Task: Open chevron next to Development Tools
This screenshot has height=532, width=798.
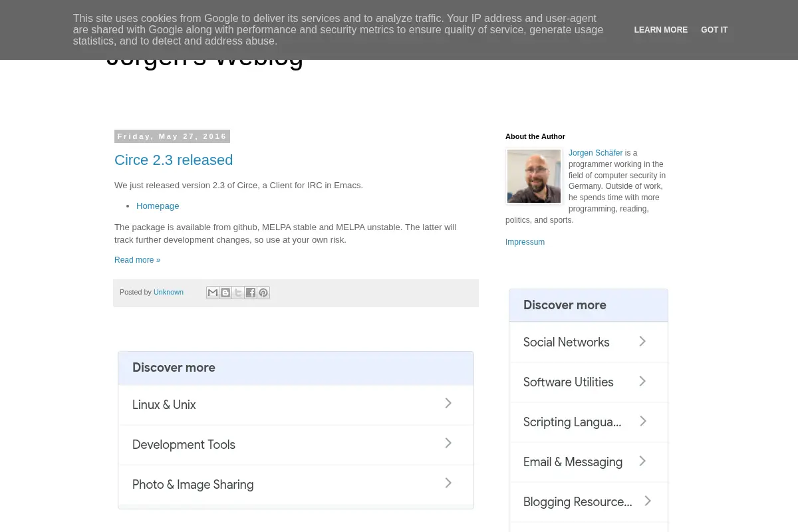Action: coord(448,443)
